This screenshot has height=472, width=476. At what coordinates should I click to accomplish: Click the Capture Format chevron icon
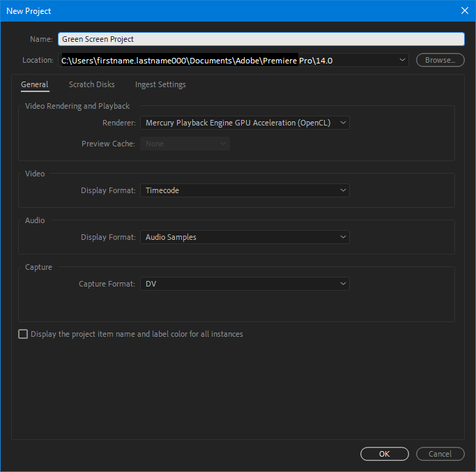343,284
